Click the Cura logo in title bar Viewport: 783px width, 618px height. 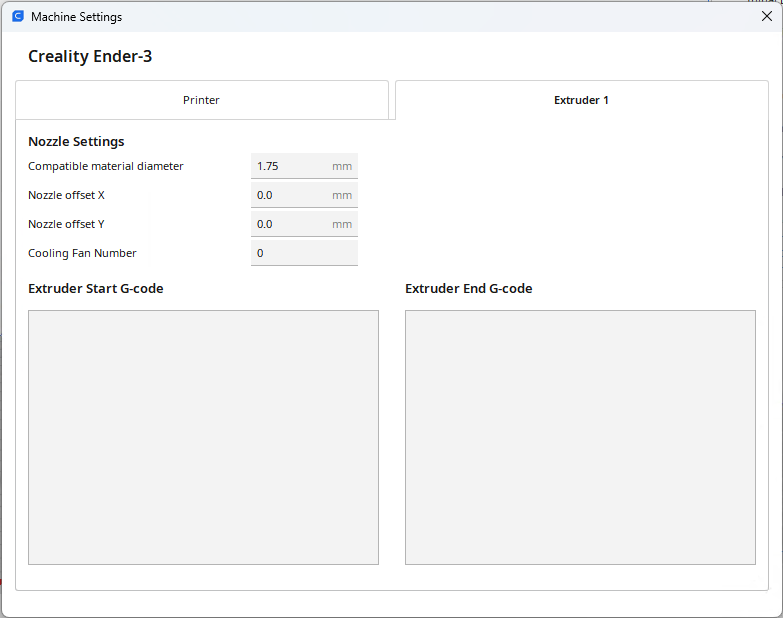pos(17,17)
